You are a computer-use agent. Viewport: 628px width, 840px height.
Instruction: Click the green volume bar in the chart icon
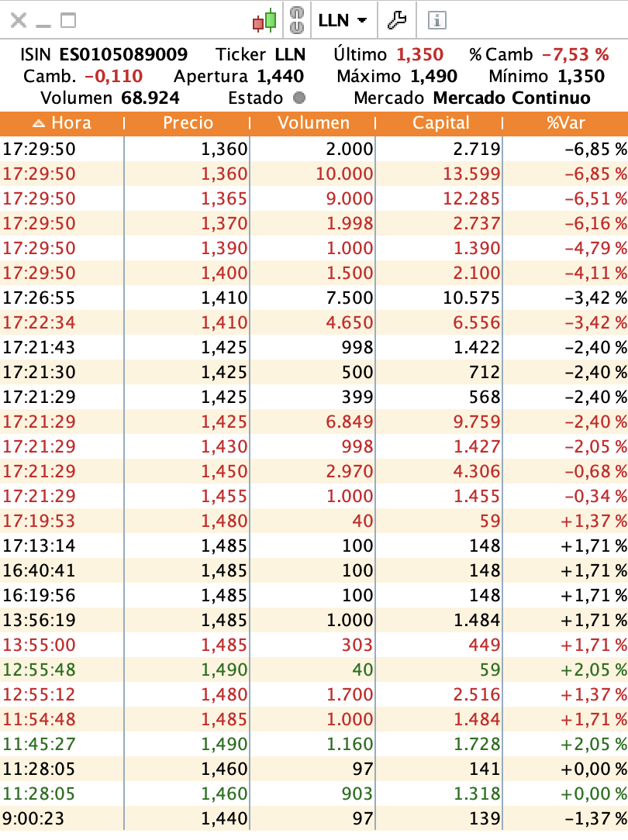pyautogui.click(x=271, y=19)
